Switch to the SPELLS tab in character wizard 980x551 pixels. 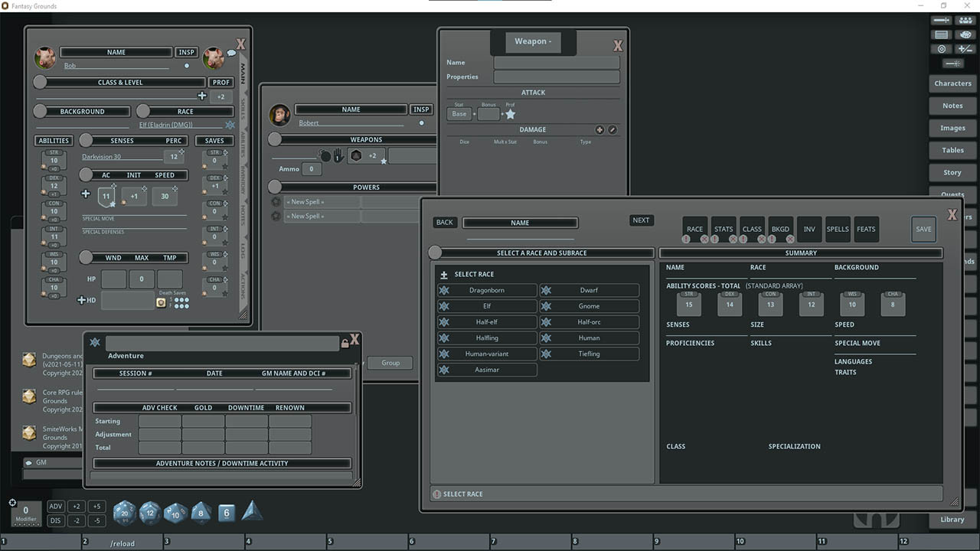pos(838,229)
